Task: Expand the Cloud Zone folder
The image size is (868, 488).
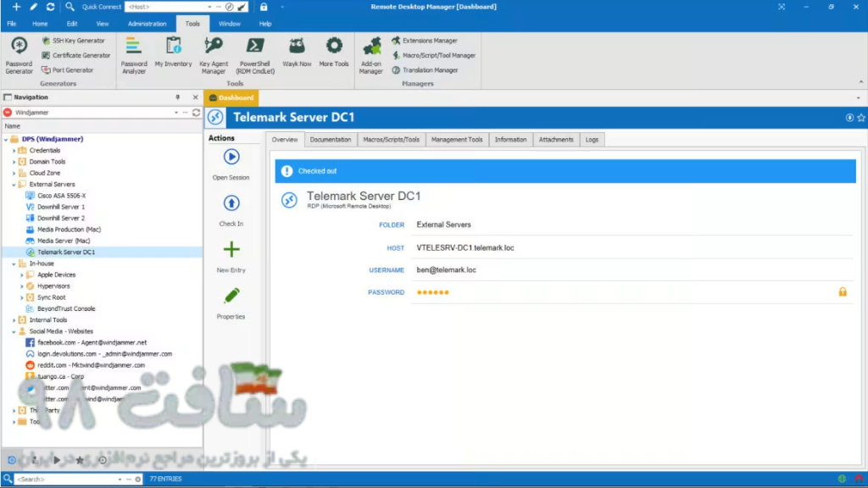Action: point(14,173)
